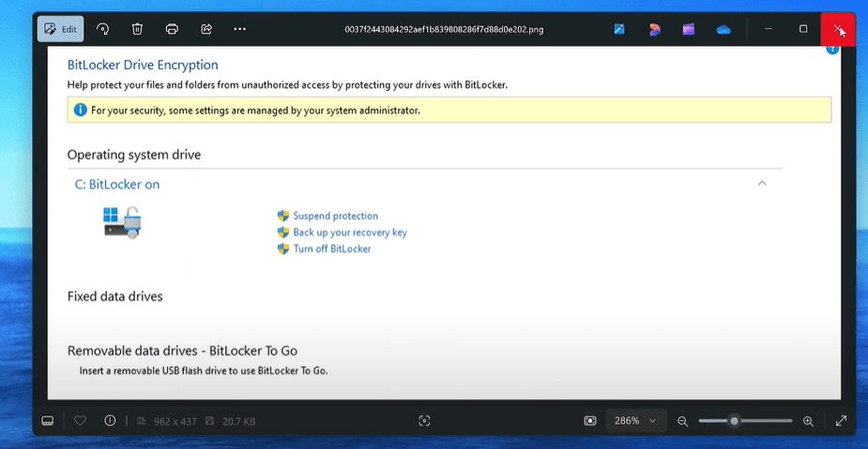
Task: Click the scan text icon in the bottom bar
Action: coord(424,421)
